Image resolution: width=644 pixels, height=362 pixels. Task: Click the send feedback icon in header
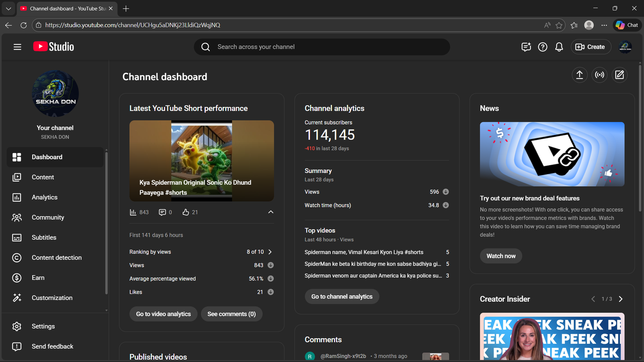(x=526, y=47)
